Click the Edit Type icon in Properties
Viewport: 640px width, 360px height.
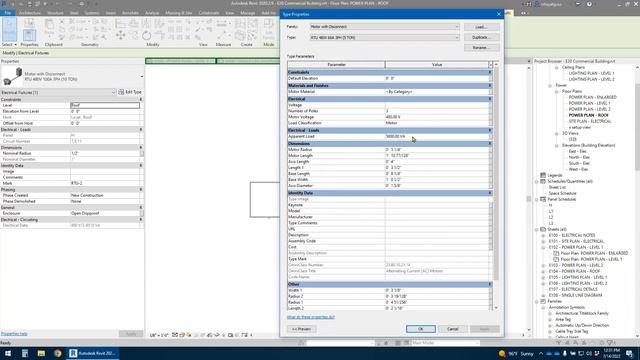tap(121, 92)
